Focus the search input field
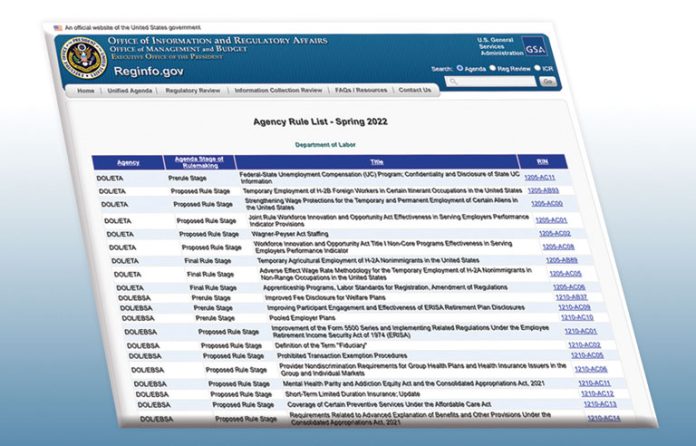 [x=490, y=81]
